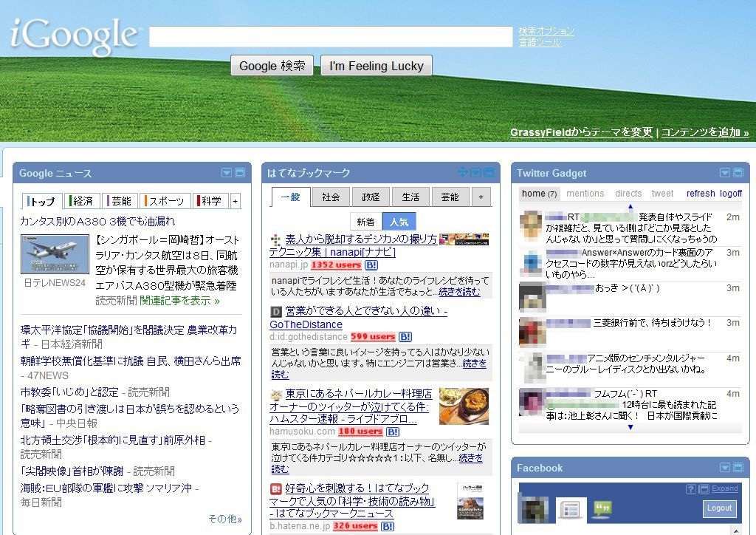Click the Facebook profile picture thumbnail
The width and height of the screenshot is (756, 535).
(x=533, y=509)
